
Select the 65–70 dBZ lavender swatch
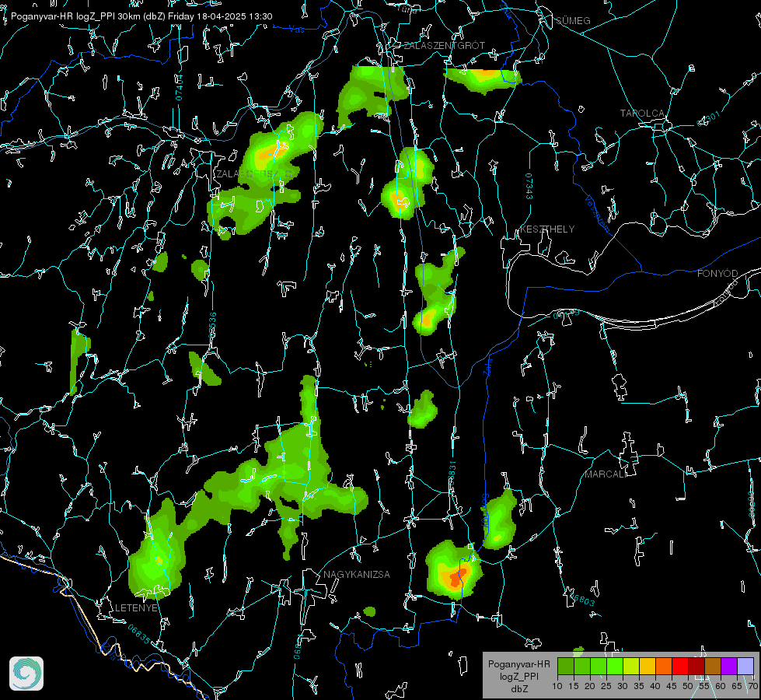[x=745, y=666]
